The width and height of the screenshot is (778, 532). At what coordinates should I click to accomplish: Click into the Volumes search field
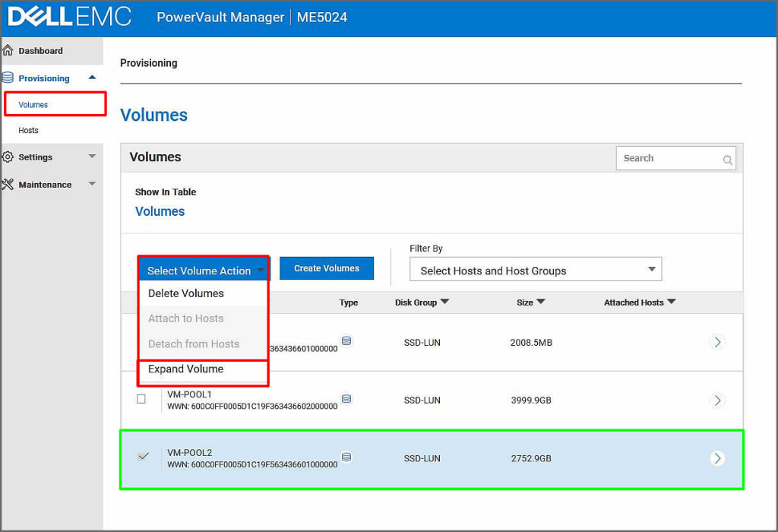pos(669,158)
